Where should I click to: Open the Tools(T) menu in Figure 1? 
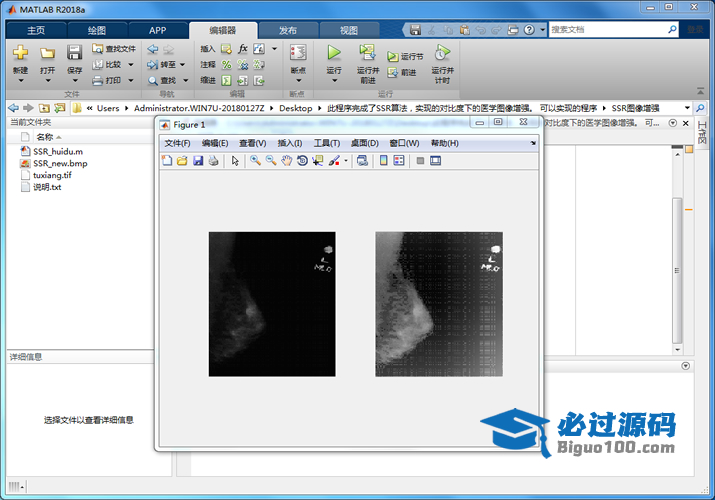pyautogui.click(x=326, y=143)
